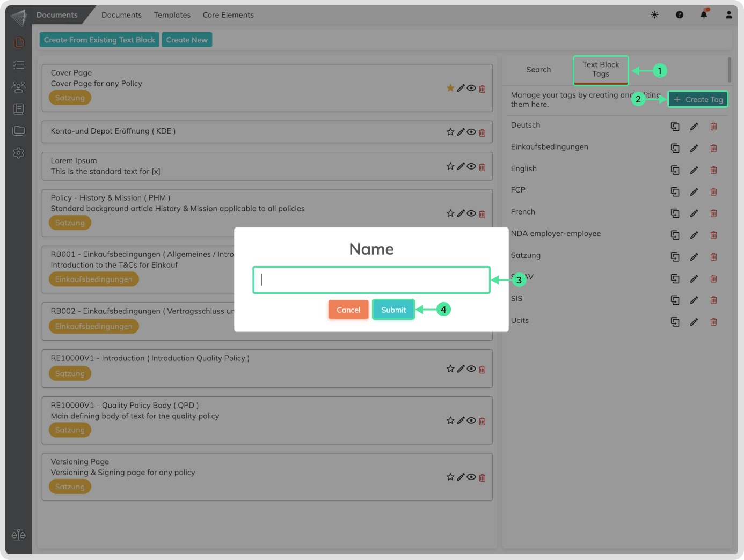The height and width of the screenshot is (560, 744).
Task: Open the help question mark icon
Action: [x=680, y=15]
